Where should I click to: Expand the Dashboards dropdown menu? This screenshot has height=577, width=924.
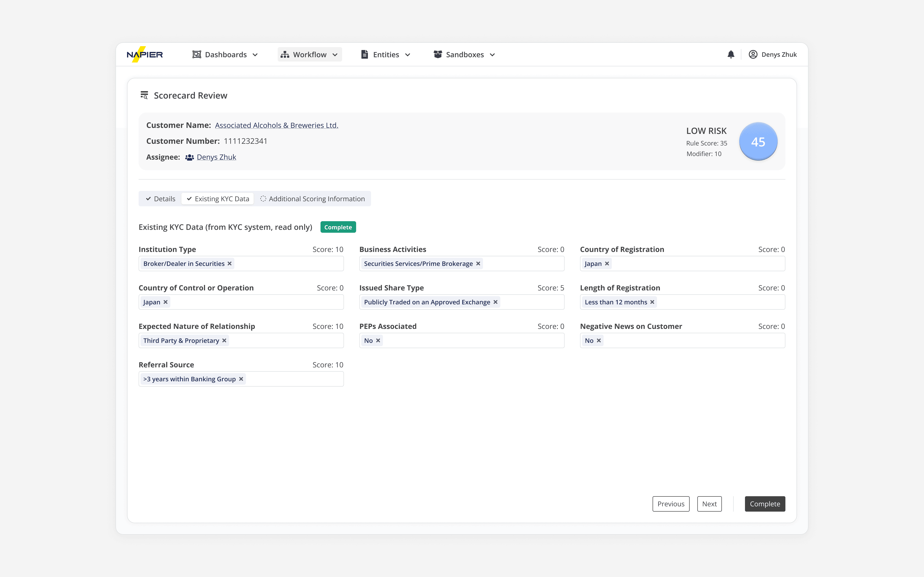tap(225, 55)
